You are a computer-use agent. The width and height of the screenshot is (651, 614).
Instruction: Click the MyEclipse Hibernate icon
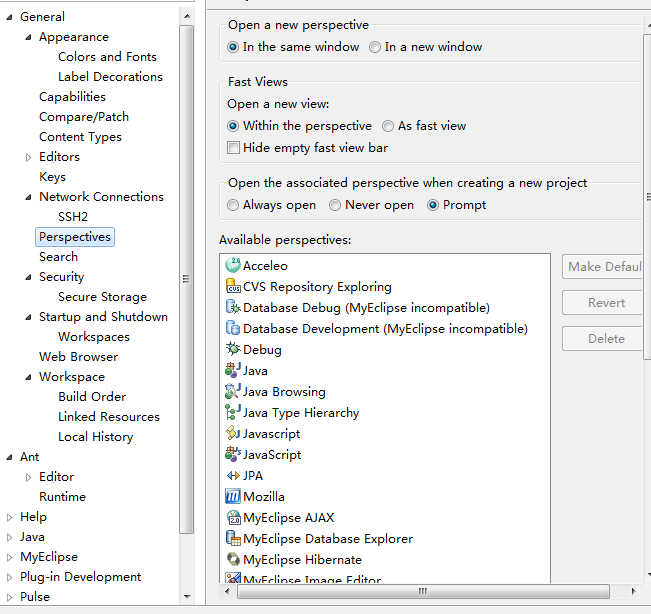click(x=233, y=559)
